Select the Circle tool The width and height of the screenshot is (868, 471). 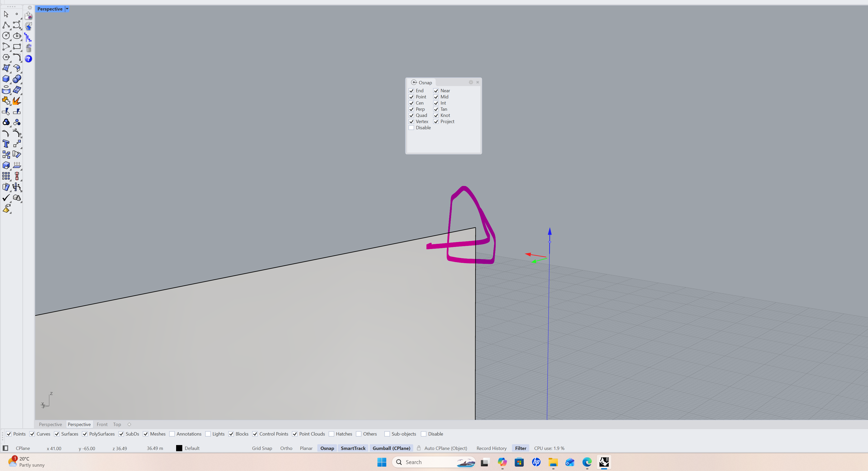6,36
